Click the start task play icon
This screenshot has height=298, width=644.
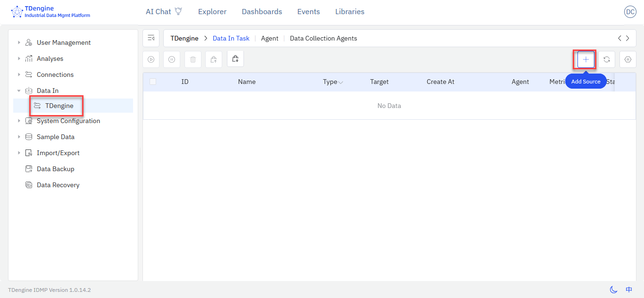point(151,59)
